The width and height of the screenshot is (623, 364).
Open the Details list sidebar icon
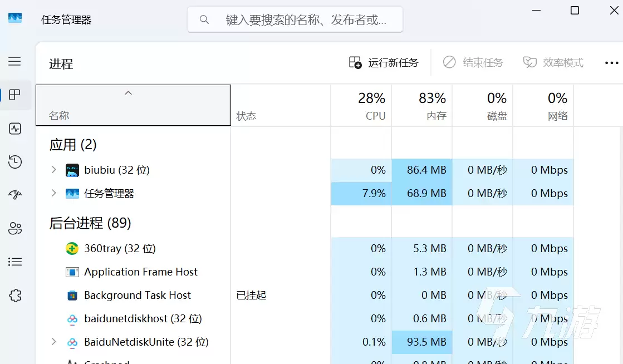[14, 262]
